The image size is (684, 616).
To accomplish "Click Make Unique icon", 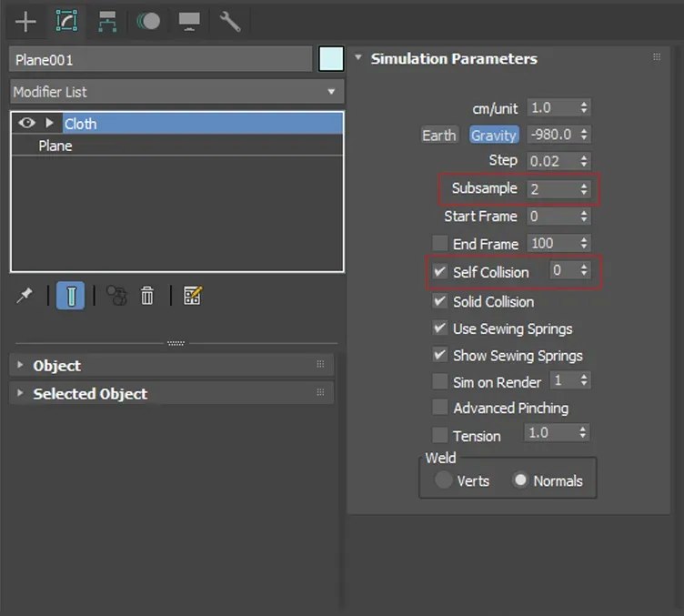I will pyautogui.click(x=116, y=296).
